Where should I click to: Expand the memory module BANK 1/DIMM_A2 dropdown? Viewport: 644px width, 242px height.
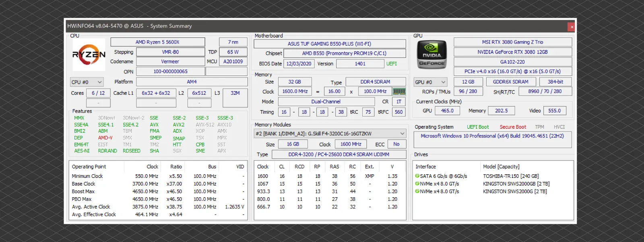pos(330,134)
